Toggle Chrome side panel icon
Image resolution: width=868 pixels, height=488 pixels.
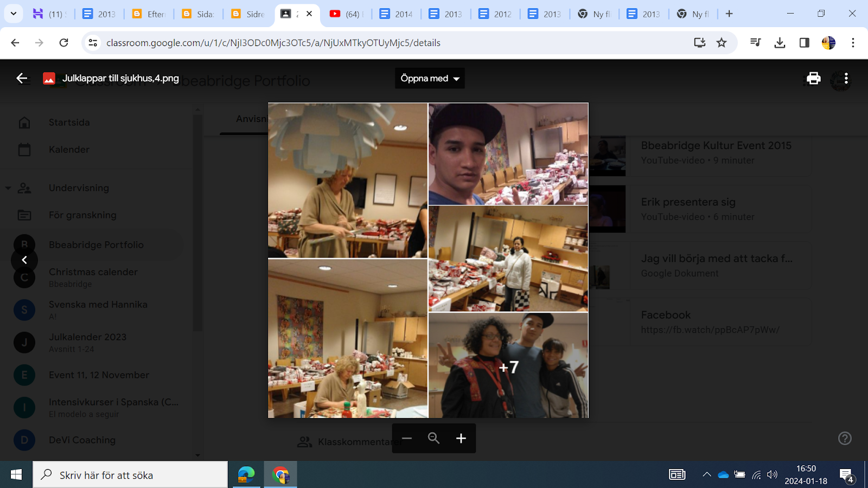[804, 43]
